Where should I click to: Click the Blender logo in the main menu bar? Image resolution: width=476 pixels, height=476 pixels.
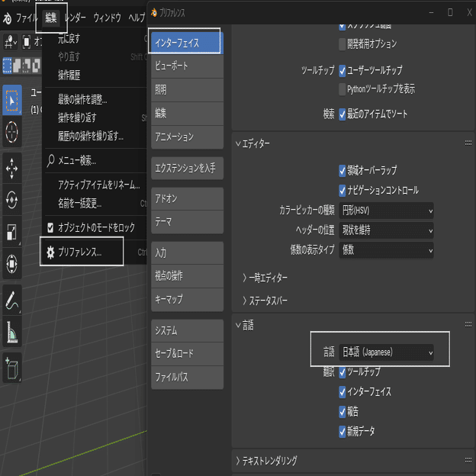coord(8,18)
